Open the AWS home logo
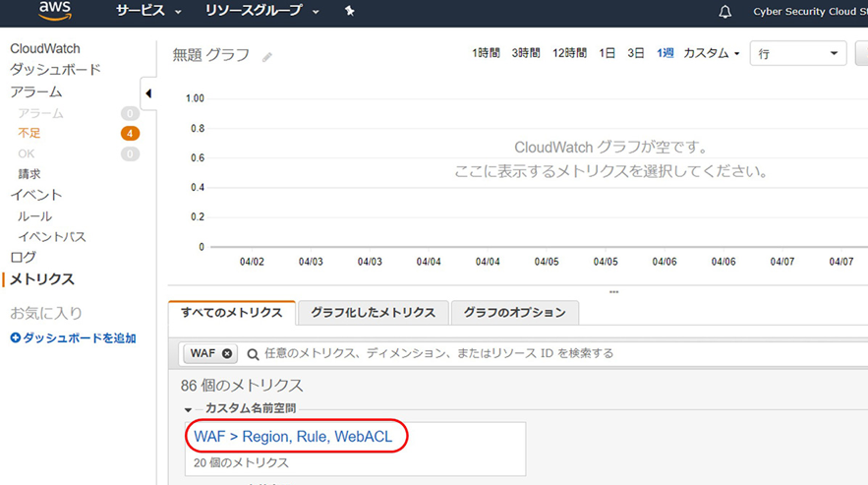This screenshot has width=868, height=485. (x=55, y=11)
